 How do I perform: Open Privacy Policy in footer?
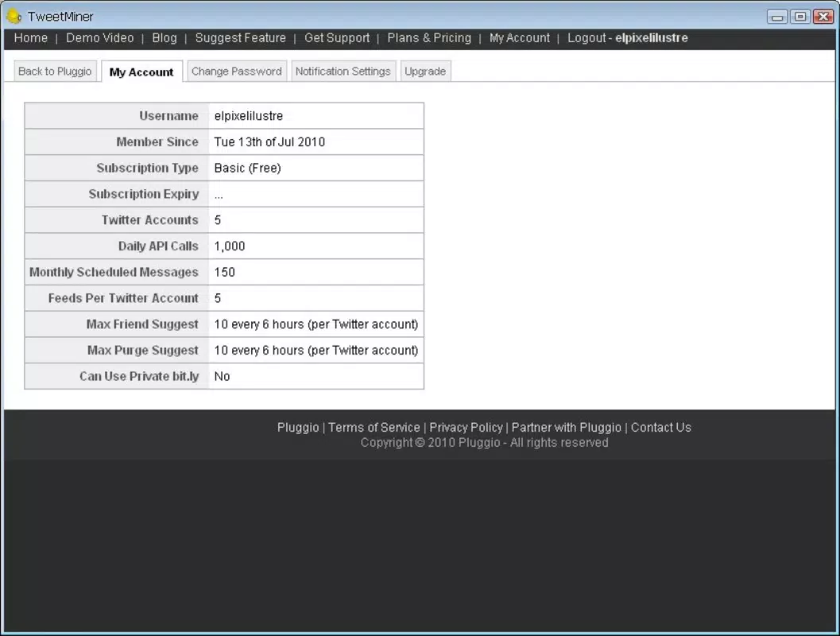466,428
